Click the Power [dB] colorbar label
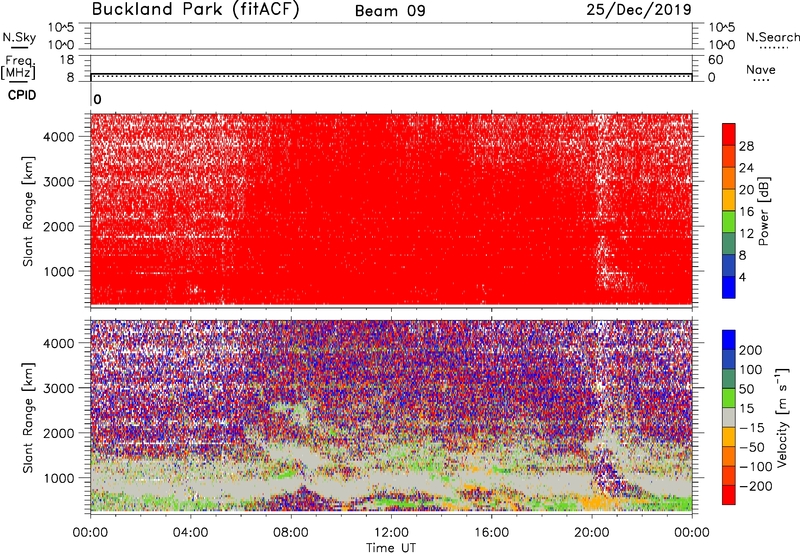Image resolution: width=800 pixels, height=554 pixels. (x=764, y=211)
